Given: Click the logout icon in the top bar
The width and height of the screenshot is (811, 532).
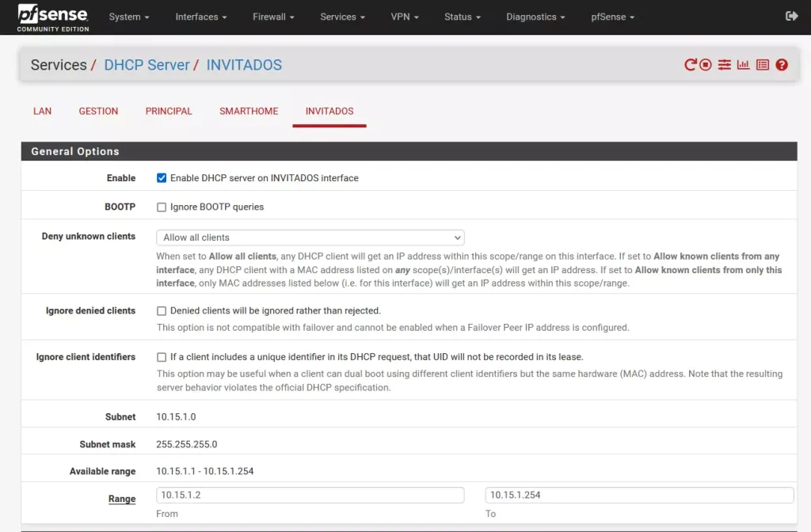Looking at the screenshot, I should [x=791, y=17].
